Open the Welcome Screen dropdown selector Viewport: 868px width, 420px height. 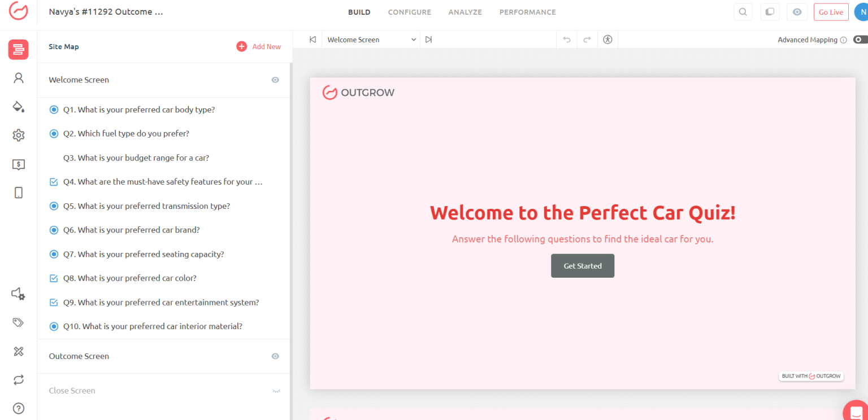click(371, 40)
